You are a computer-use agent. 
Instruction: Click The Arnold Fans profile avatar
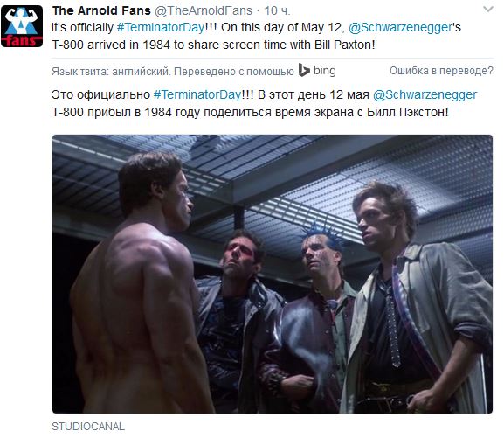coord(22,26)
